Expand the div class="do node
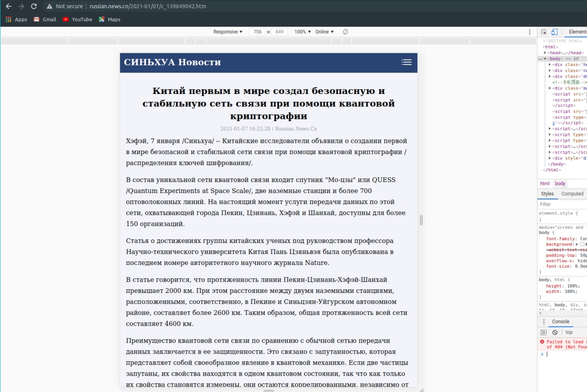The image size is (587, 392). click(x=550, y=77)
